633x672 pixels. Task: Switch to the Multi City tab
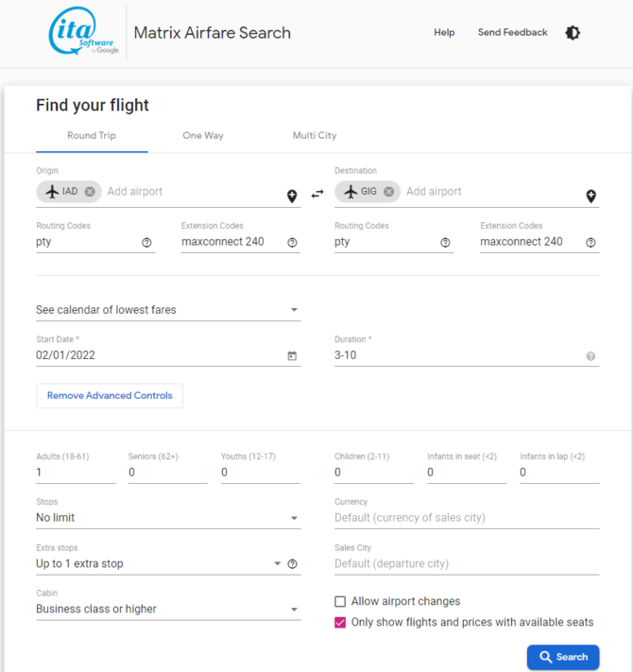pos(315,136)
